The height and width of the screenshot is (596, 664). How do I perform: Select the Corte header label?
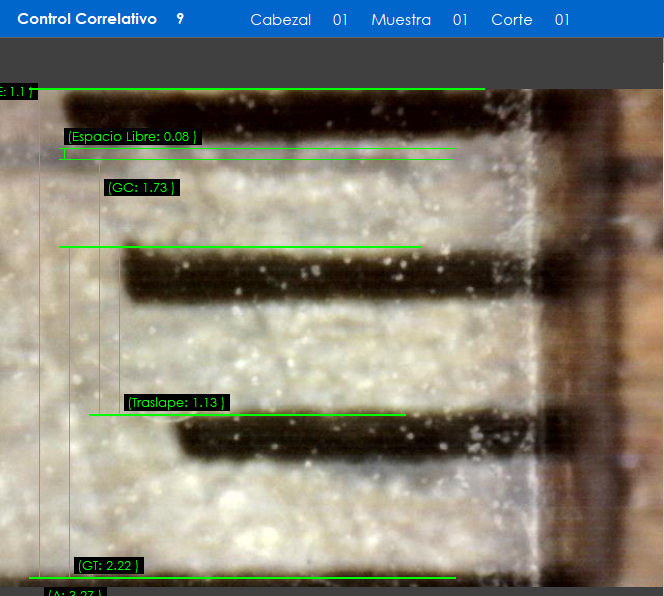511,20
